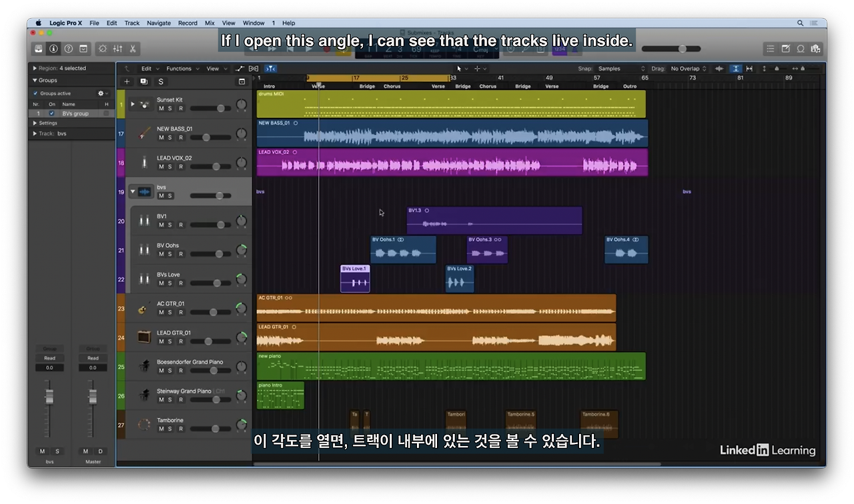Click the global tracks display button
Image resolution: width=854 pixels, height=504 pixels.
click(x=242, y=82)
